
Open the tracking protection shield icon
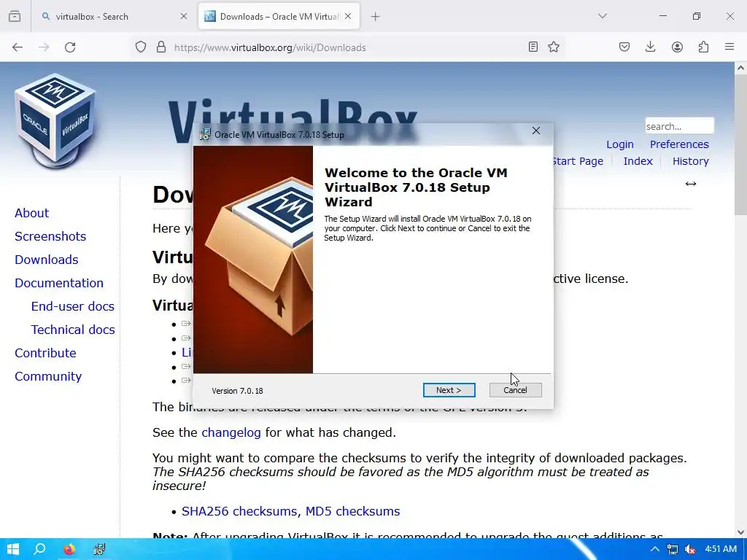[x=141, y=47]
